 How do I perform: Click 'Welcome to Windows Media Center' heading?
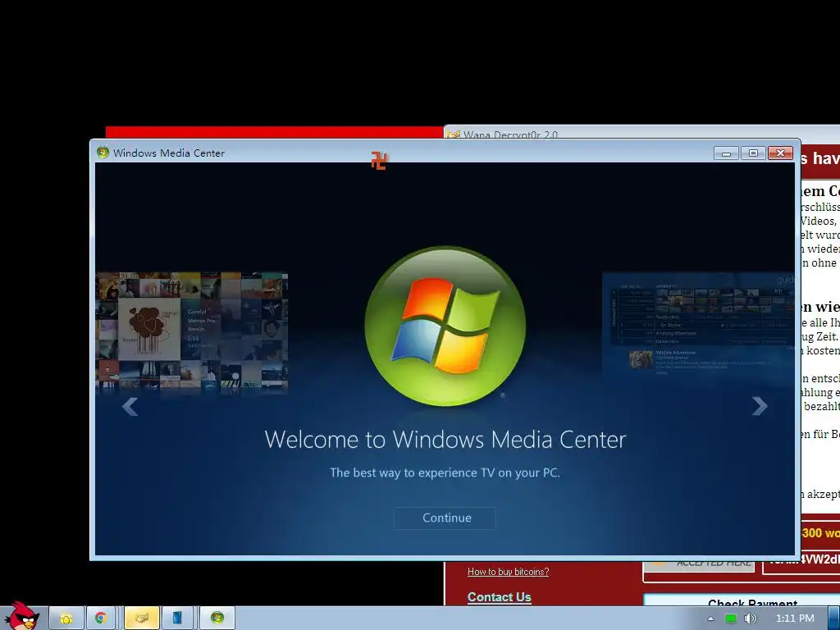coord(445,440)
